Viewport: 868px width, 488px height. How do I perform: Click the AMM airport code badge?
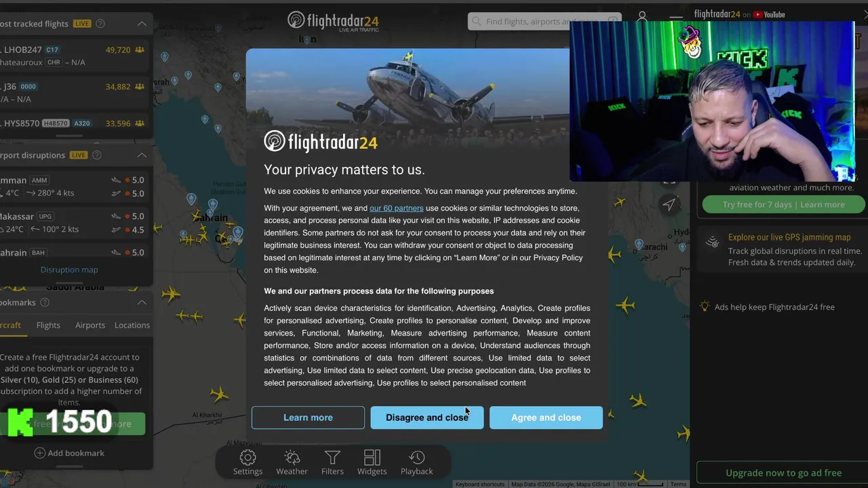(39, 180)
